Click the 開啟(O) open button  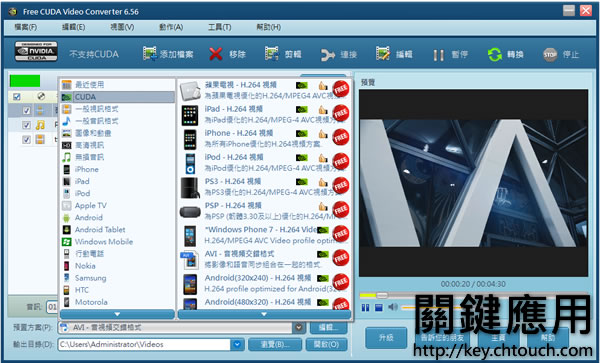click(326, 344)
